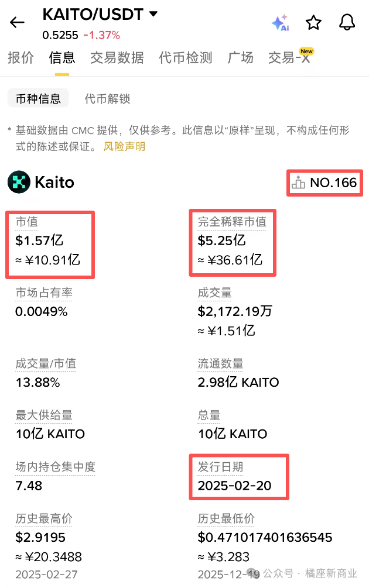The width and height of the screenshot is (369, 588).
Task: Tap the 市值 label for explanation
Action: (27, 222)
